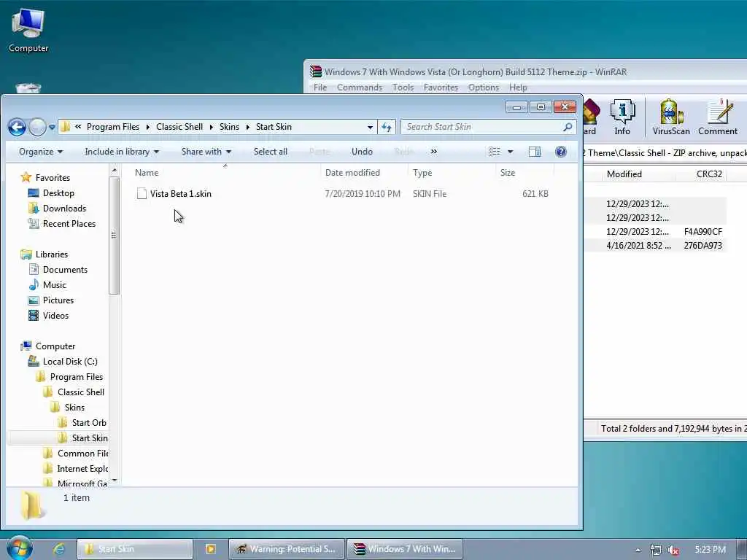
Task: Open the Include in library dropdown
Action: 122,152
